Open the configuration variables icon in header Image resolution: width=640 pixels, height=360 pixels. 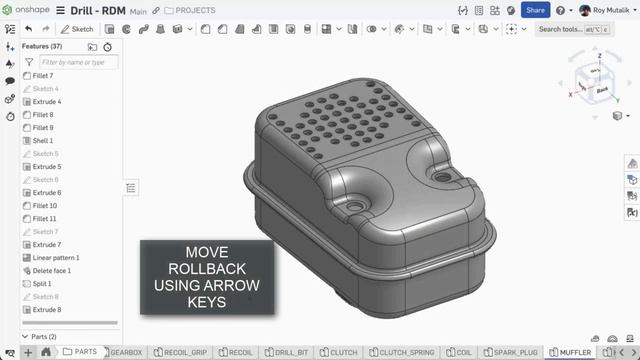tap(463, 10)
